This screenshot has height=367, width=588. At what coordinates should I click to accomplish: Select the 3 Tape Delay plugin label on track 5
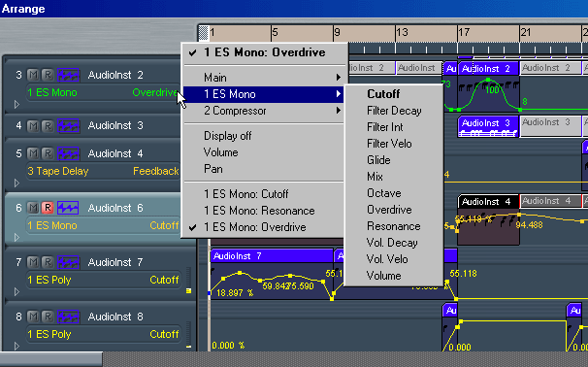pos(58,171)
